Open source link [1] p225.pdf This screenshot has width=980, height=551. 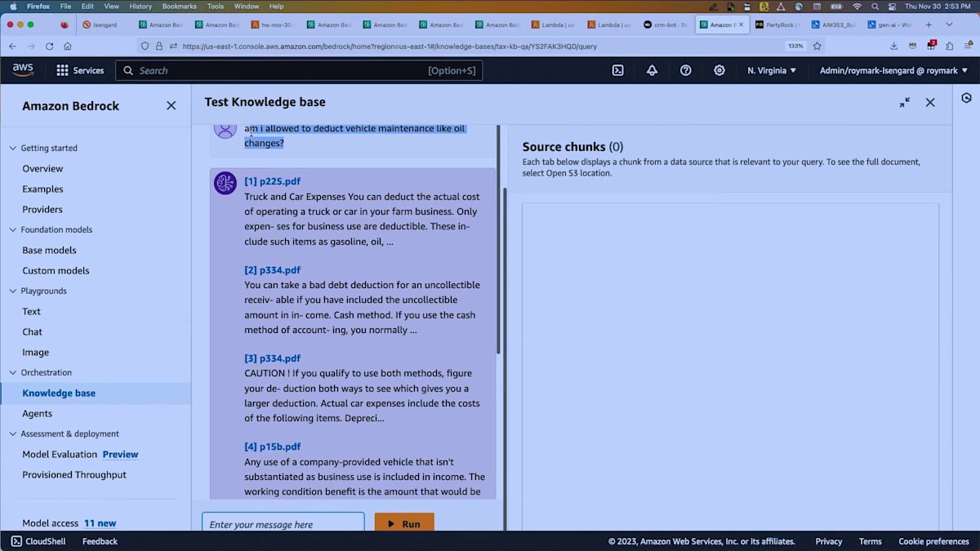[273, 181]
